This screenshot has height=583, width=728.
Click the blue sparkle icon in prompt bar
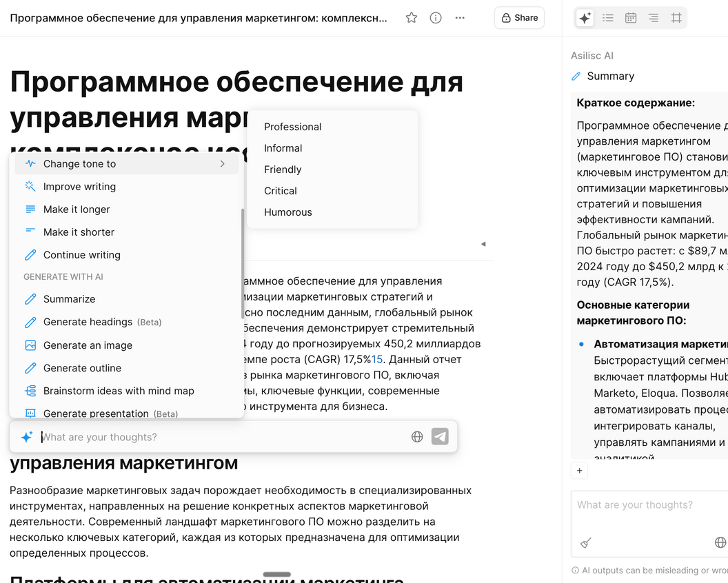(26, 437)
